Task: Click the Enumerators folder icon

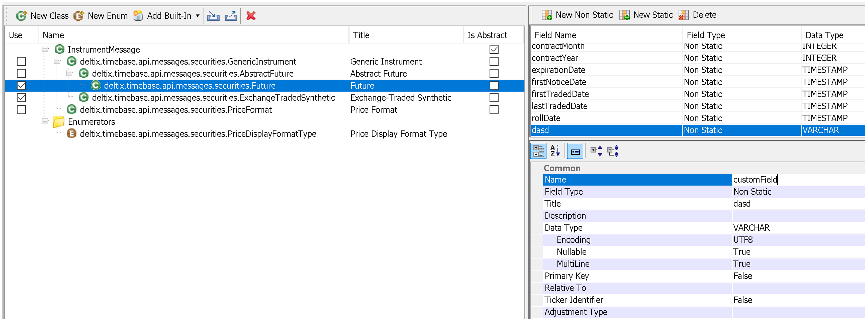Action: tap(59, 122)
